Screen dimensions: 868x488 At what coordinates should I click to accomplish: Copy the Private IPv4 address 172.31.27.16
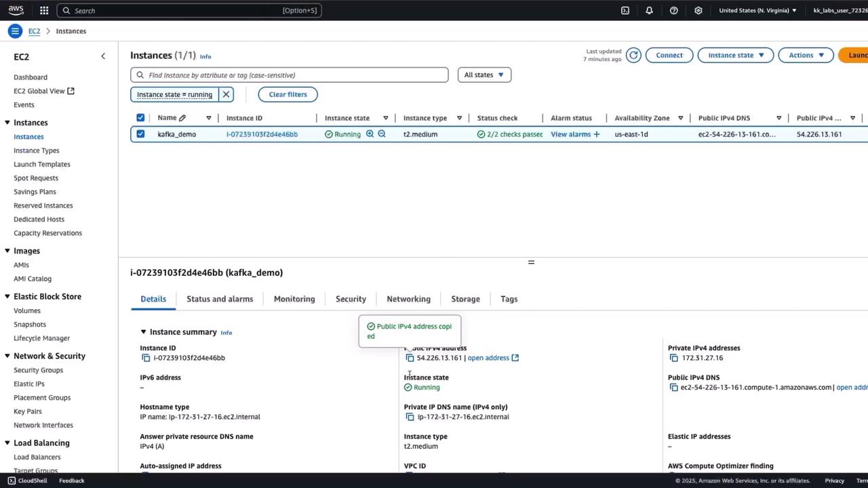673,358
